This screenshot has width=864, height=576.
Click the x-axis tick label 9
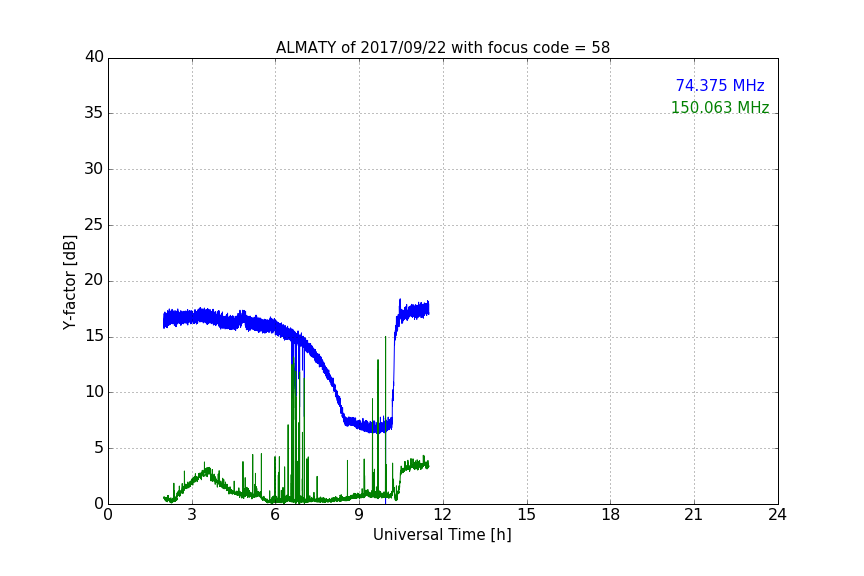[x=359, y=515]
